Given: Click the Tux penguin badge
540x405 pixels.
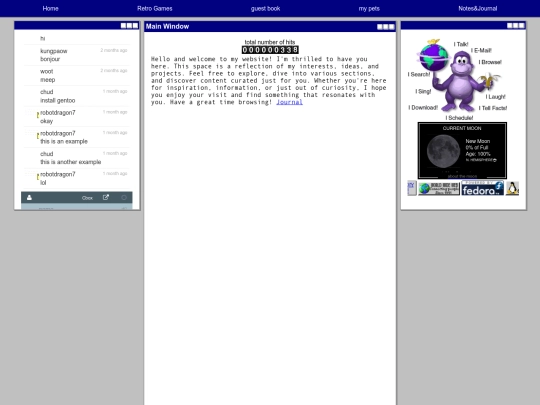Looking at the screenshot, I should (512, 188).
